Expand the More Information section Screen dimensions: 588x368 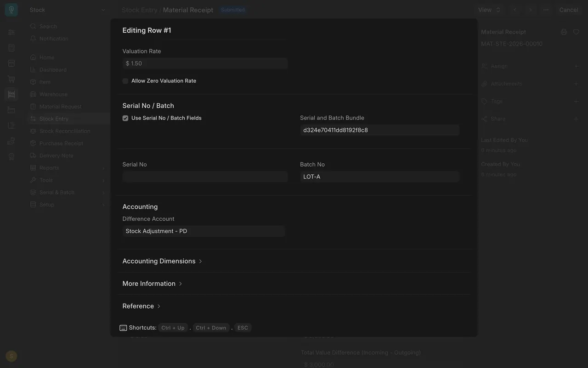[x=152, y=284]
